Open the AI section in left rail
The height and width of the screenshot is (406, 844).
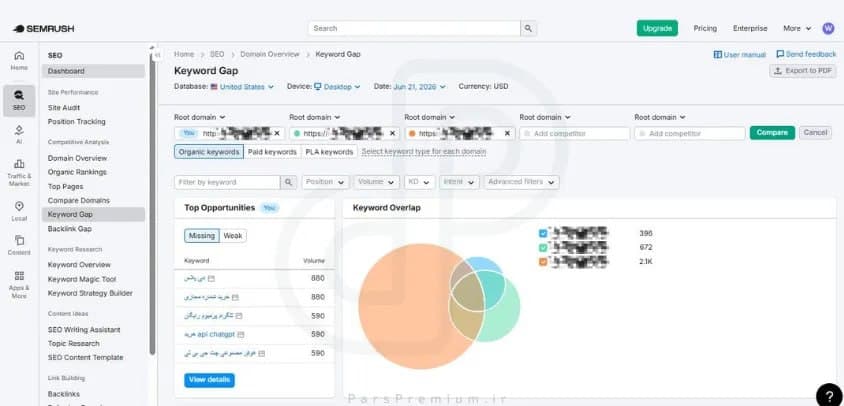coord(19,135)
